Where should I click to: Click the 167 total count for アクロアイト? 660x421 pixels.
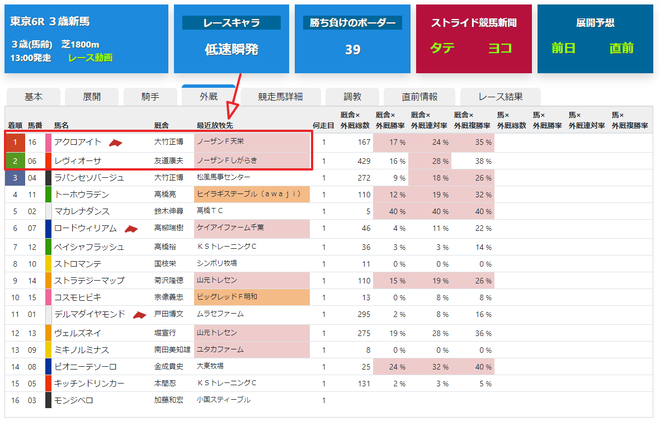[x=364, y=142]
